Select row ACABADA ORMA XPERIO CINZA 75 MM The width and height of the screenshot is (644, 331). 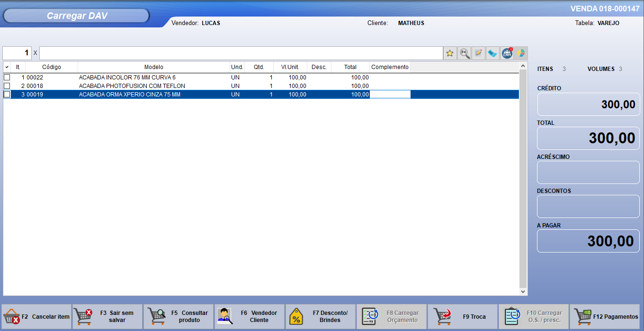[x=261, y=94]
